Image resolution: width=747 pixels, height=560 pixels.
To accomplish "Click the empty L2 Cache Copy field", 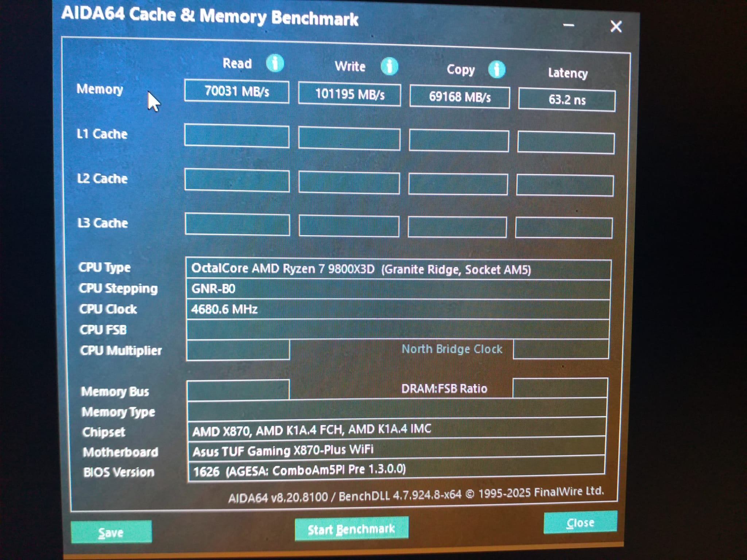I will pyautogui.click(x=458, y=184).
